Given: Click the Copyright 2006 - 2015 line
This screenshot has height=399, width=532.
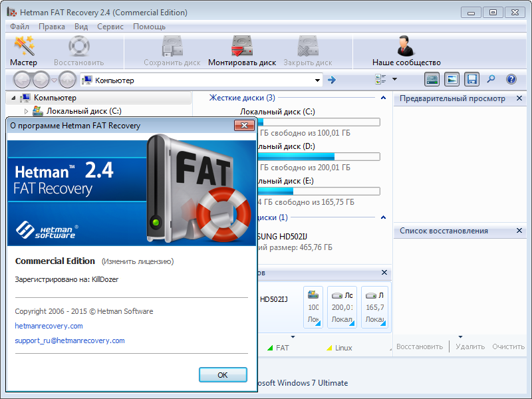Looking at the screenshot, I should click(84, 311).
